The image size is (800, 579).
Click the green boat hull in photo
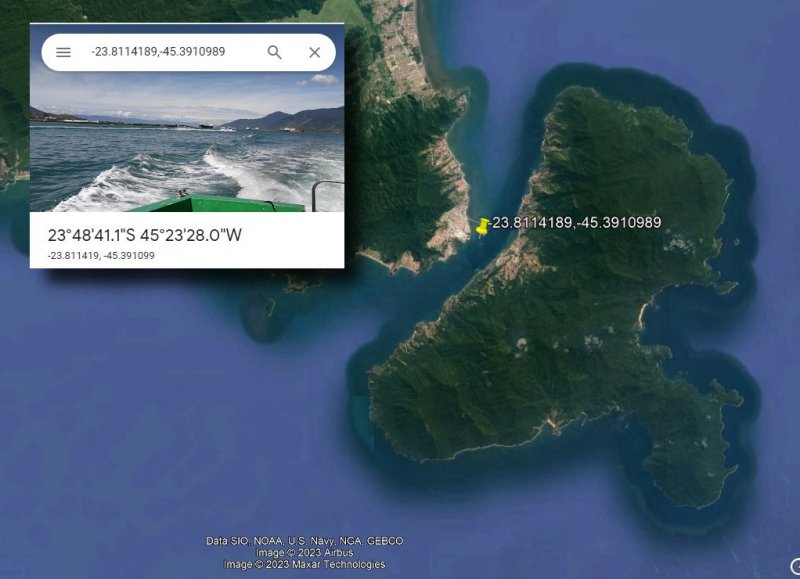tap(219, 203)
